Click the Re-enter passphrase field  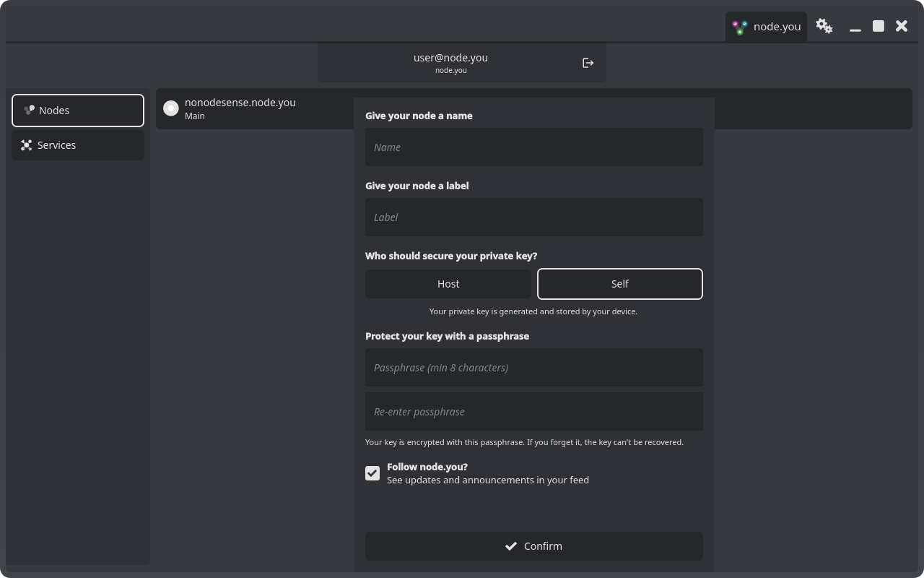(534, 412)
